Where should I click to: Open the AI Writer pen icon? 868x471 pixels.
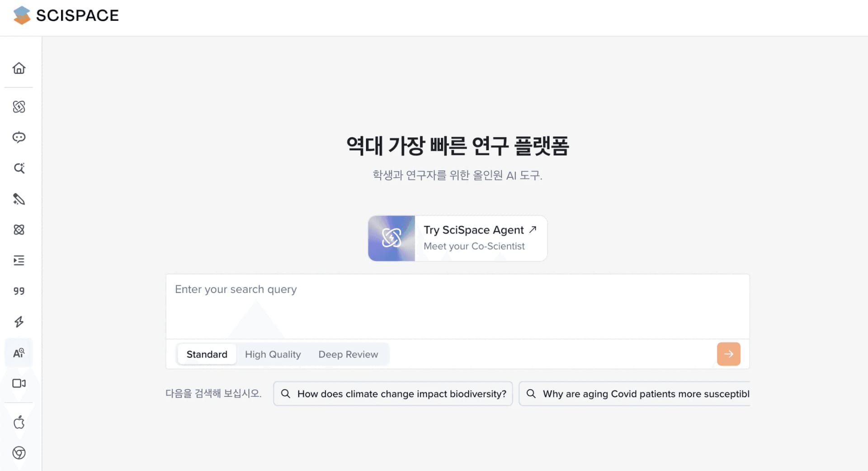coord(19,199)
